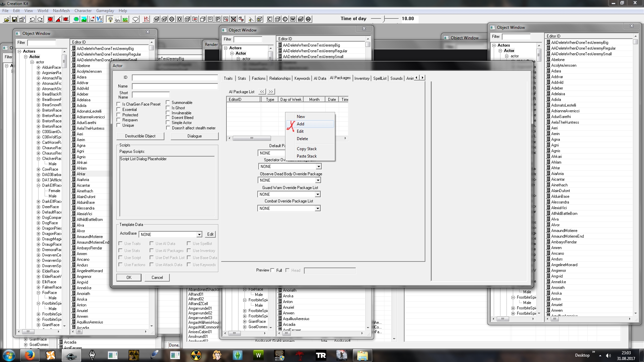Open Combat Override Package List dropdown

click(317, 208)
